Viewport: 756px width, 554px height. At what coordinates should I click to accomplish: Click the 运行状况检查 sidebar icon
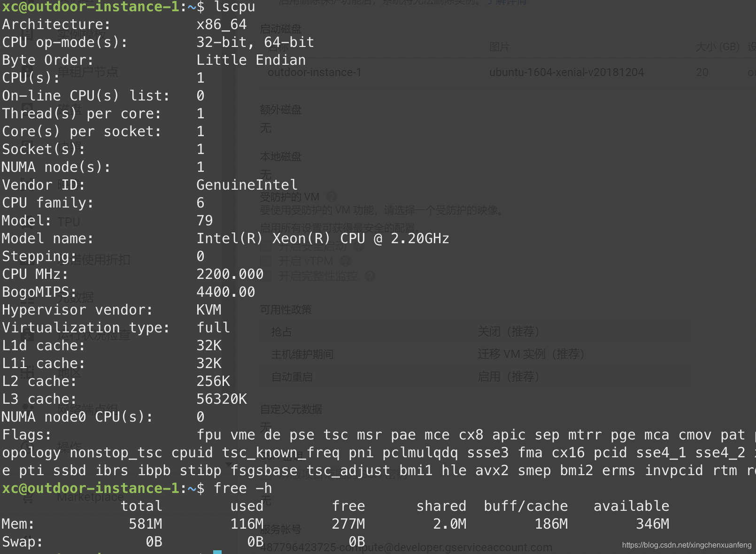pos(27,335)
